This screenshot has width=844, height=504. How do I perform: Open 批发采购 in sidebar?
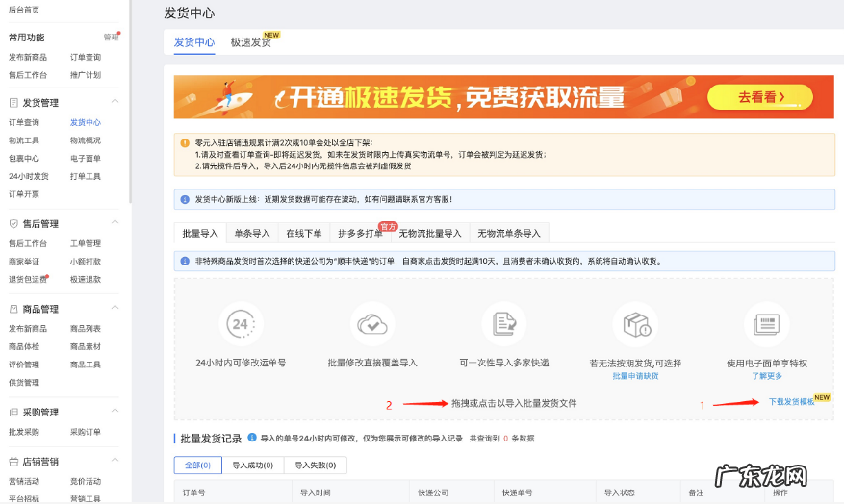[24, 432]
